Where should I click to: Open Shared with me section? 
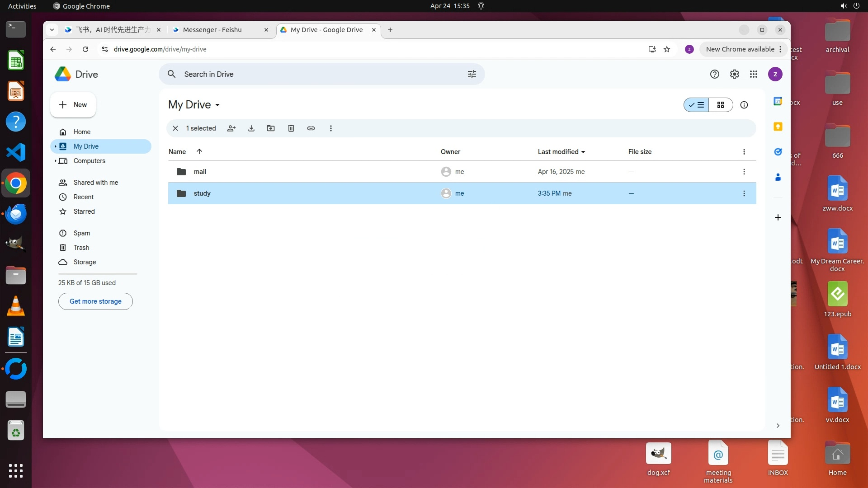pyautogui.click(x=96, y=183)
